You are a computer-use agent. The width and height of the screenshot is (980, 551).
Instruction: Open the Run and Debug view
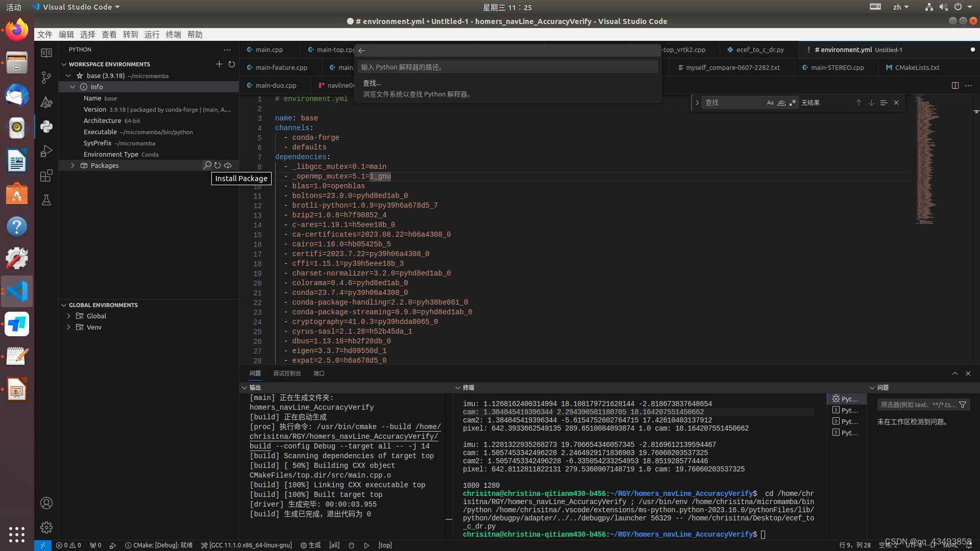[x=46, y=151]
